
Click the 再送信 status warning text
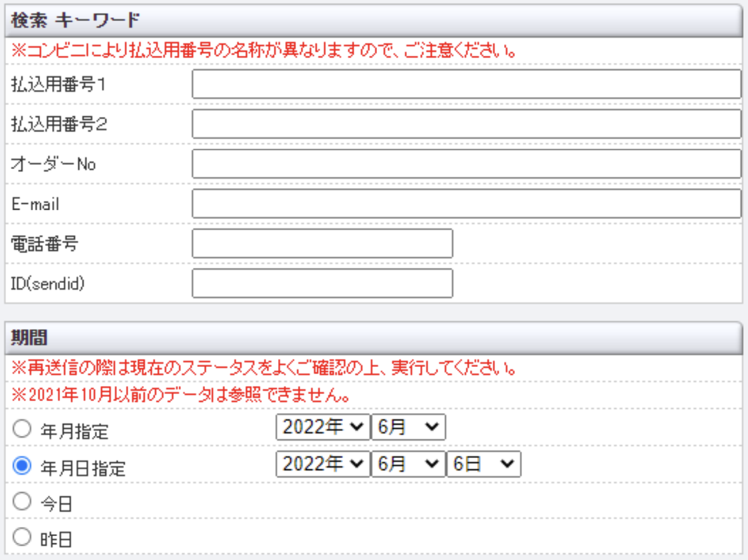pyautogui.click(x=264, y=368)
